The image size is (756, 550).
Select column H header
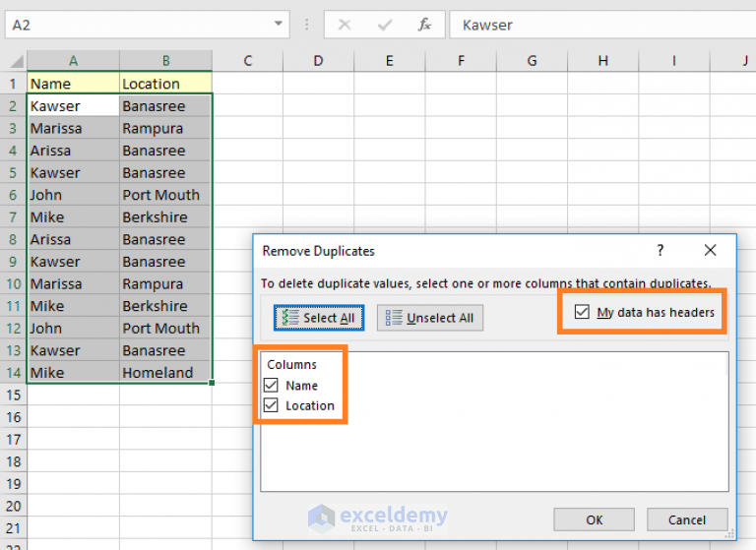(603, 61)
